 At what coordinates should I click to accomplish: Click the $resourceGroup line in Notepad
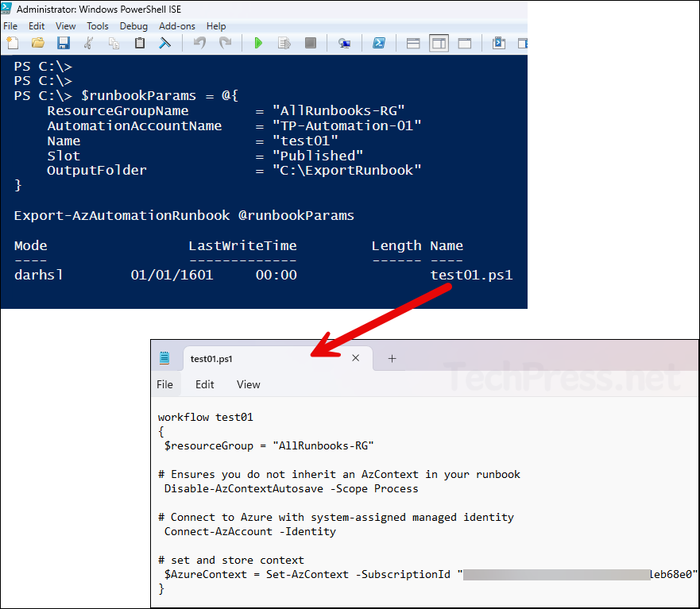[x=269, y=445]
